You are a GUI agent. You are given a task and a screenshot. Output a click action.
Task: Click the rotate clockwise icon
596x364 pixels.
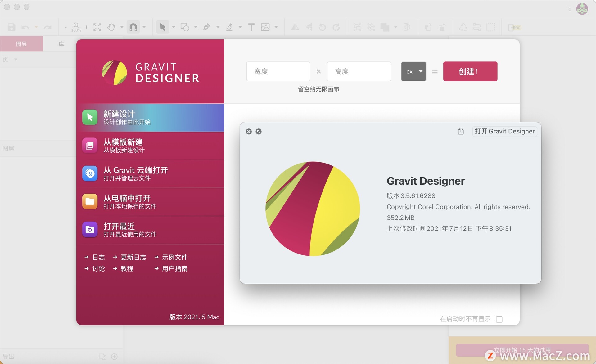(x=336, y=27)
